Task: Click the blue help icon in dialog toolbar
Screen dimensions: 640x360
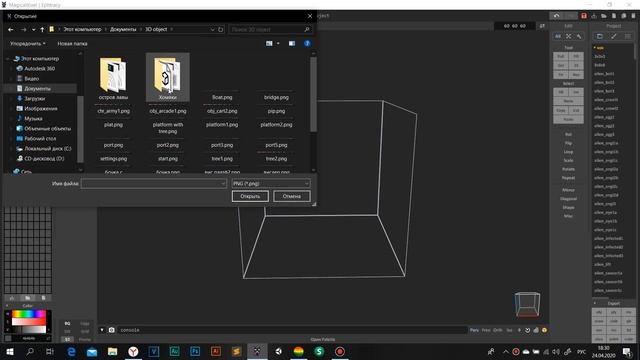Action: point(307,43)
